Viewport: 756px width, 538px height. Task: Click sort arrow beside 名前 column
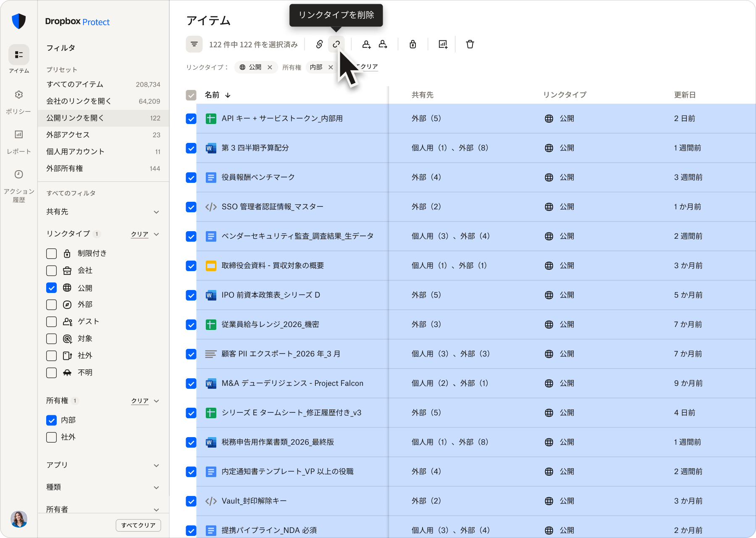coord(228,95)
